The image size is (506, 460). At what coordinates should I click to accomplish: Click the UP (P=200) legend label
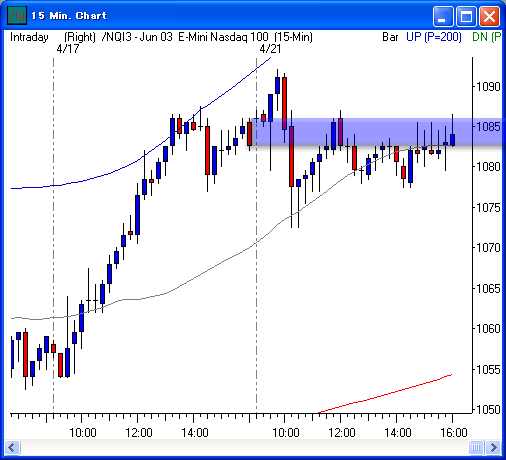(434, 37)
